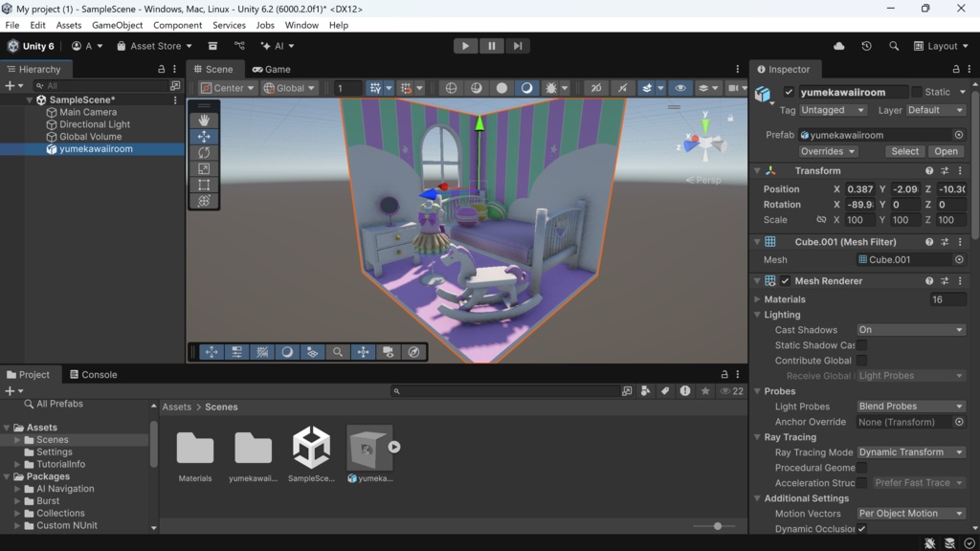Select the Scale tool in scene toolbar
Image resolution: width=980 pixels, height=551 pixels.
click(x=203, y=169)
